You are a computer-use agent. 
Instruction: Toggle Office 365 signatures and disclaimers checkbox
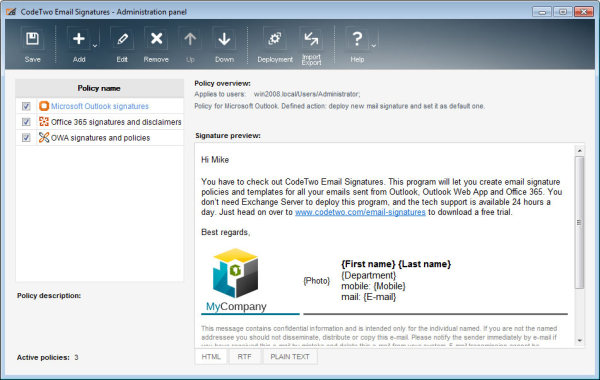point(26,122)
